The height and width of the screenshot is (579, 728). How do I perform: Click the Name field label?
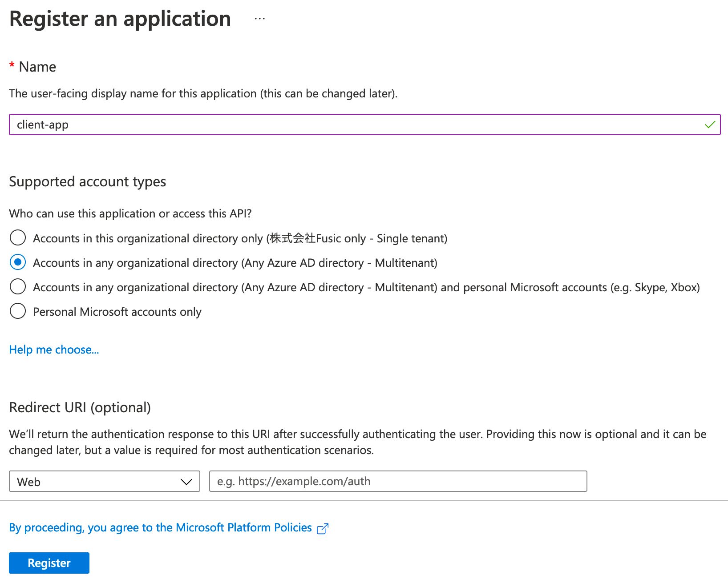click(x=37, y=67)
